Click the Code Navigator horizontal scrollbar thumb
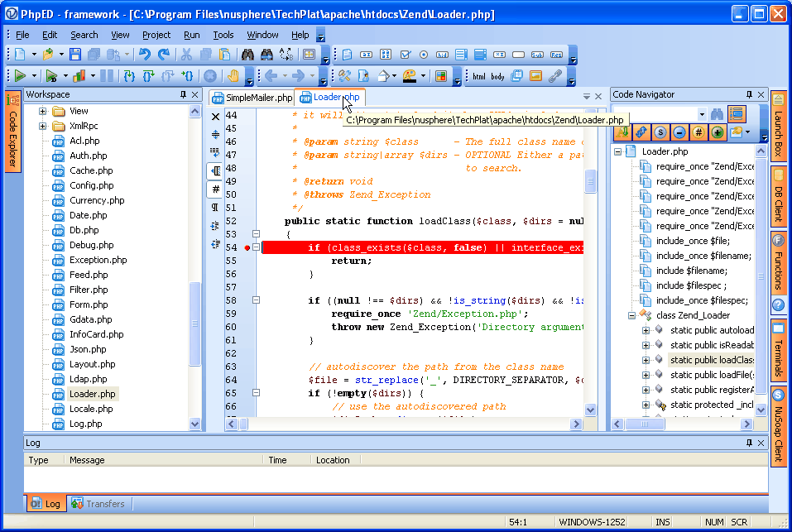The width and height of the screenshot is (792, 532). (x=645, y=424)
